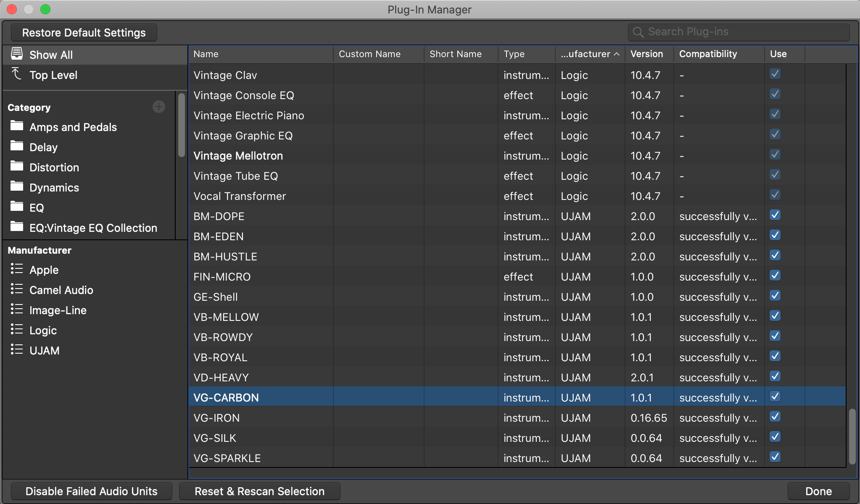Click the Logic manufacturer list icon

(x=17, y=329)
